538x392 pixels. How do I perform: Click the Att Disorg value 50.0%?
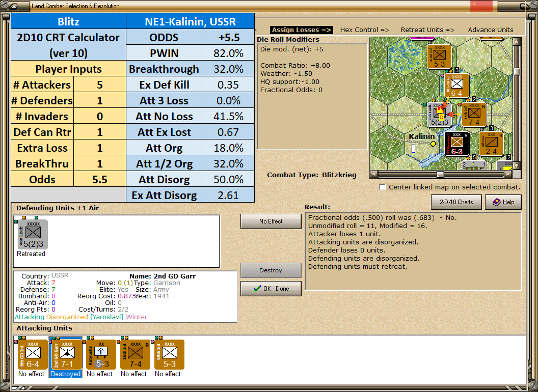pos(228,179)
